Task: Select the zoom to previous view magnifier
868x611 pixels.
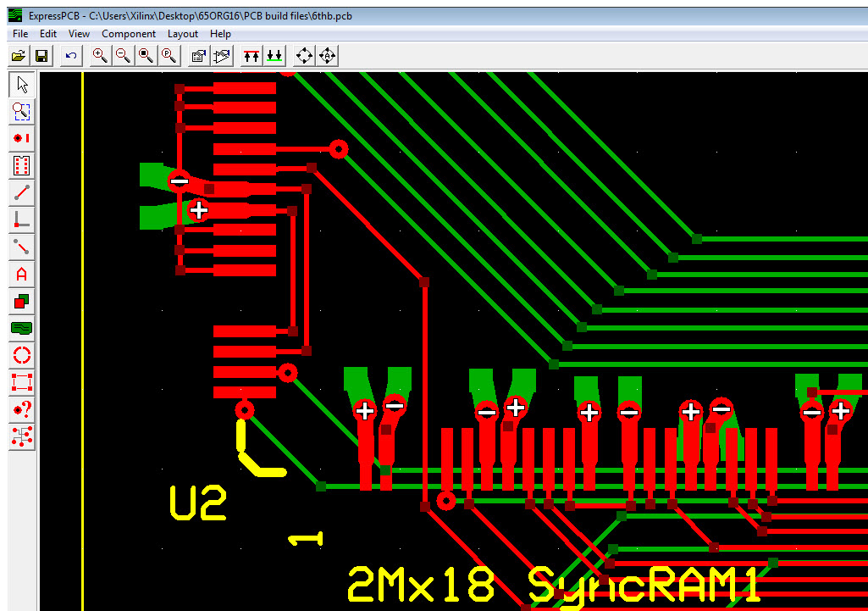Action: 169,56
